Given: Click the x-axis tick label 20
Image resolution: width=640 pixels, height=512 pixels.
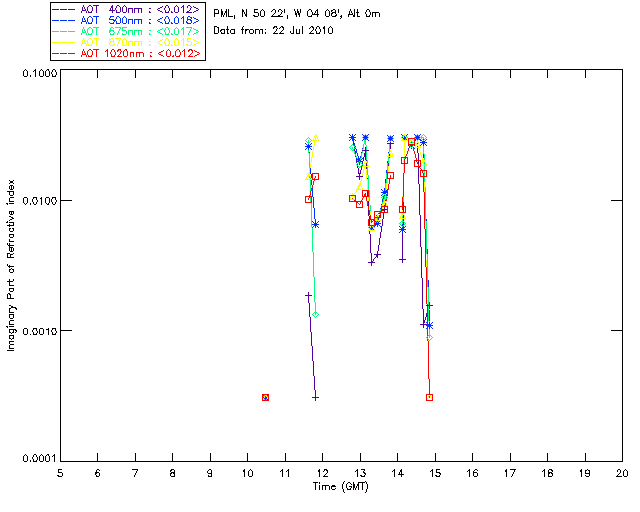Looking at the screenshot, I should [x=622, y=471].
